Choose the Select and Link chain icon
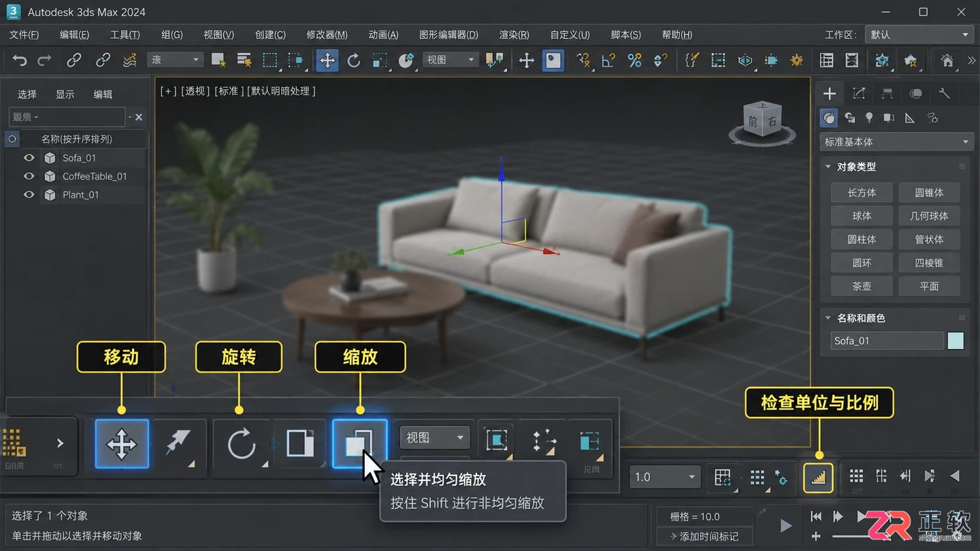The height and width of the screenshot is (551, 980). (74, 61)
